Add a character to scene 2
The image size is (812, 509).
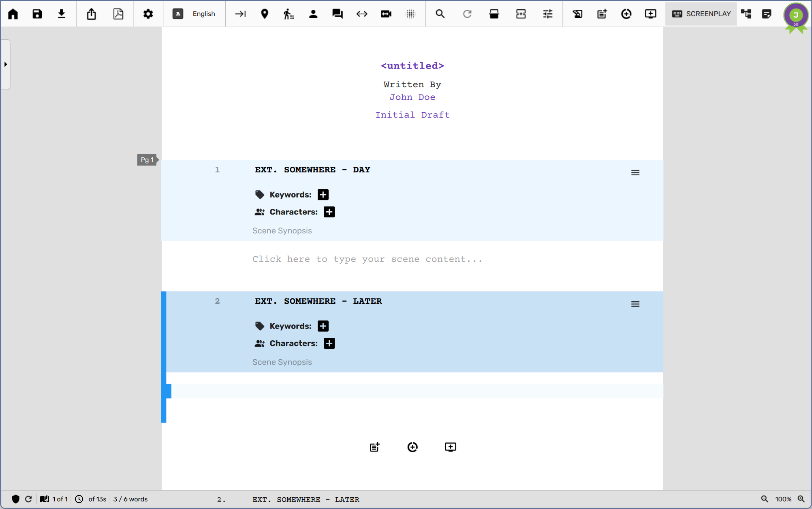pyautogui.click(x=329, y=344)
